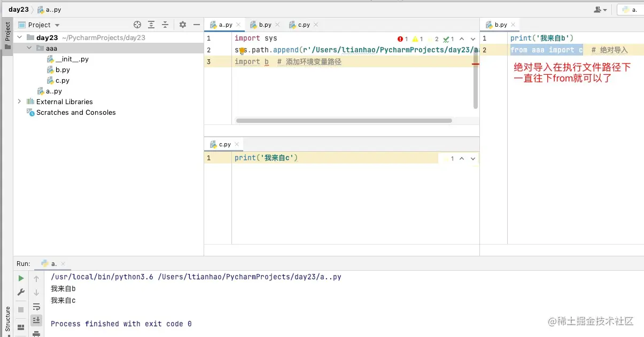Image resolution: width=644 pixels, height=337 pixels.
Task: Click the green typo checkmark indicator
Action: [x=448, y=39]
